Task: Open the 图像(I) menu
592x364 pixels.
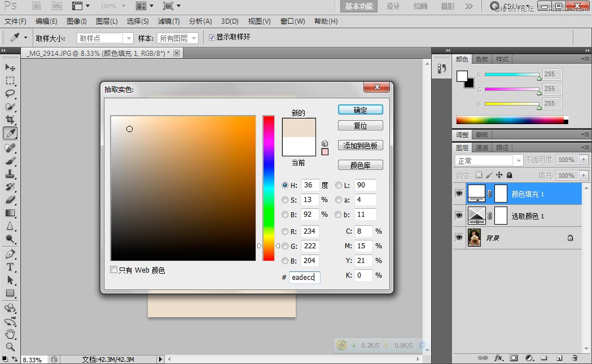Action: 77,21
